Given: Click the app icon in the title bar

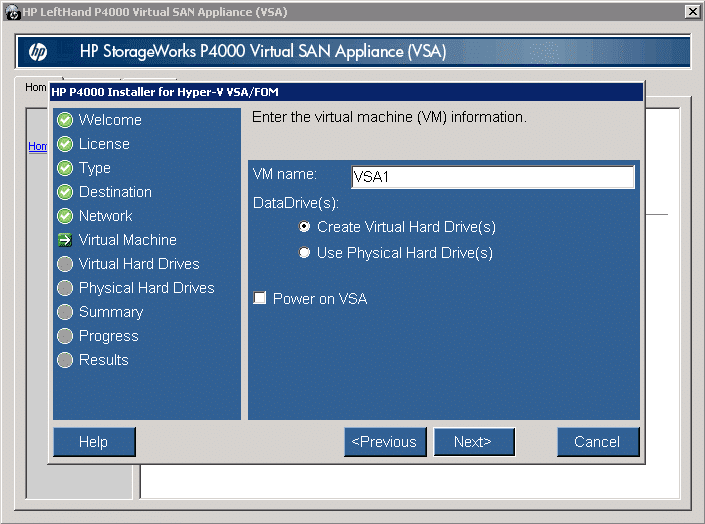Looking at the screenshot, I should (x=12, y=12).
